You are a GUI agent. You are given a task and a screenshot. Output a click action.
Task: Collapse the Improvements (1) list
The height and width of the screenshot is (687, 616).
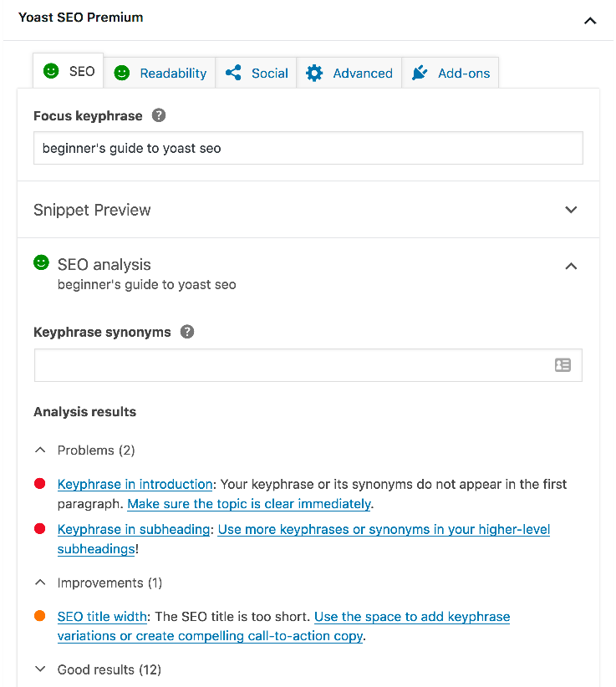(40, 583)
